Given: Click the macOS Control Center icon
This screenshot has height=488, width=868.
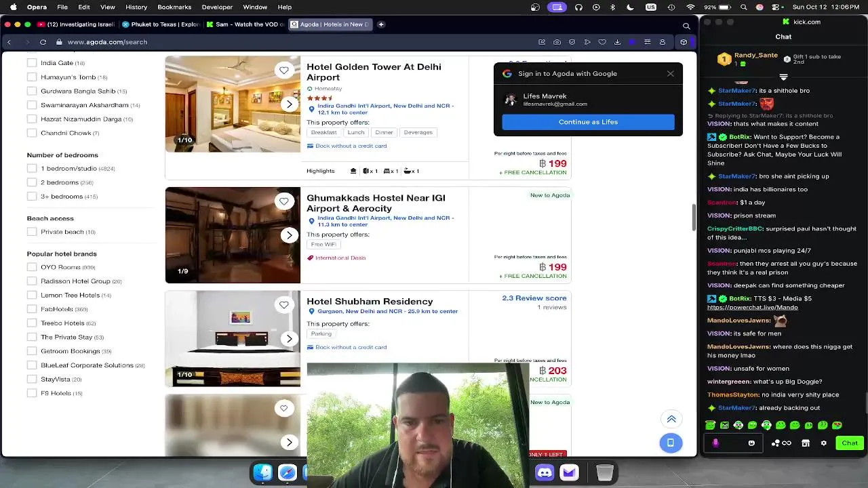Looking at the screenshot, I should (775, 7).
